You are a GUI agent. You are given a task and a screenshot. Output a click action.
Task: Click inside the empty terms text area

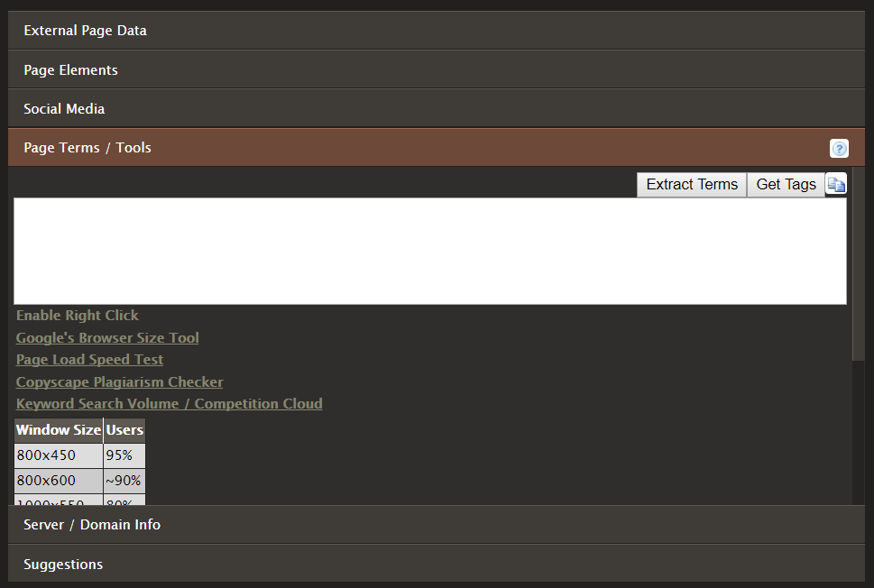(x=429, y=251)
